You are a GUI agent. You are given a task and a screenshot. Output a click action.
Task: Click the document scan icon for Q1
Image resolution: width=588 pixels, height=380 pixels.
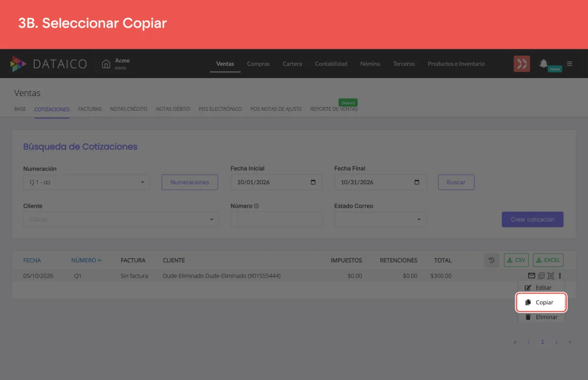point(551,276)
